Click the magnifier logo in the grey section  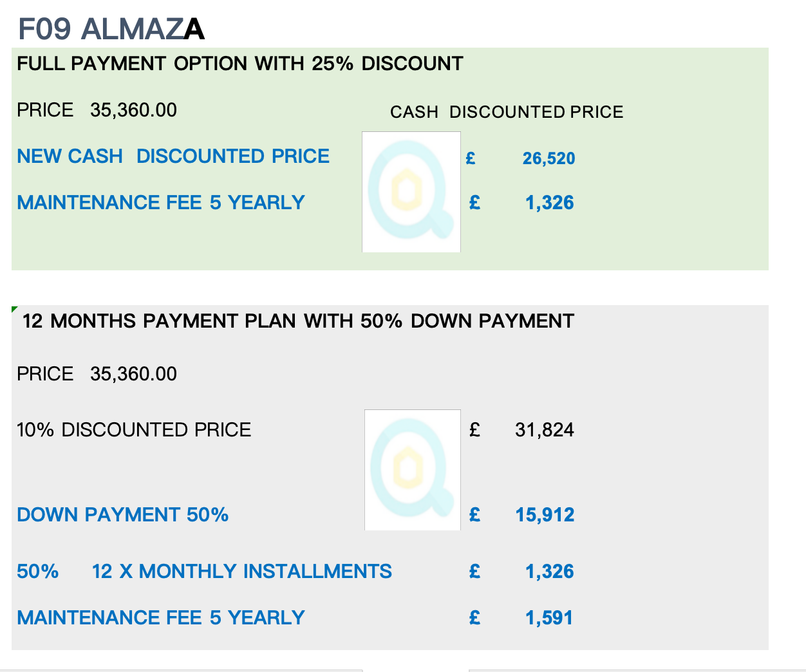click(413, 470)
